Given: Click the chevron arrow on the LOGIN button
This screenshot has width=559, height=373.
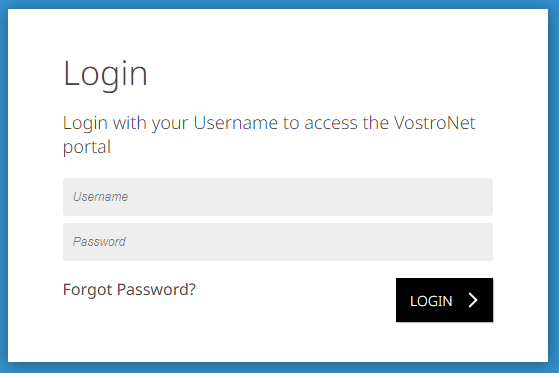Looking at the screenshot, I should click(473, 300).
